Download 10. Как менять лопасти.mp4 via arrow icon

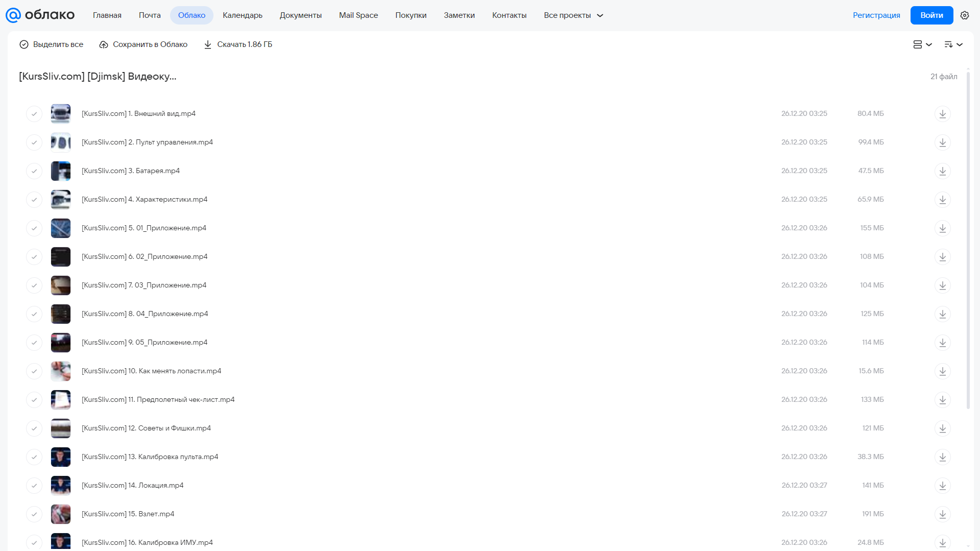[x=942, y=371]
